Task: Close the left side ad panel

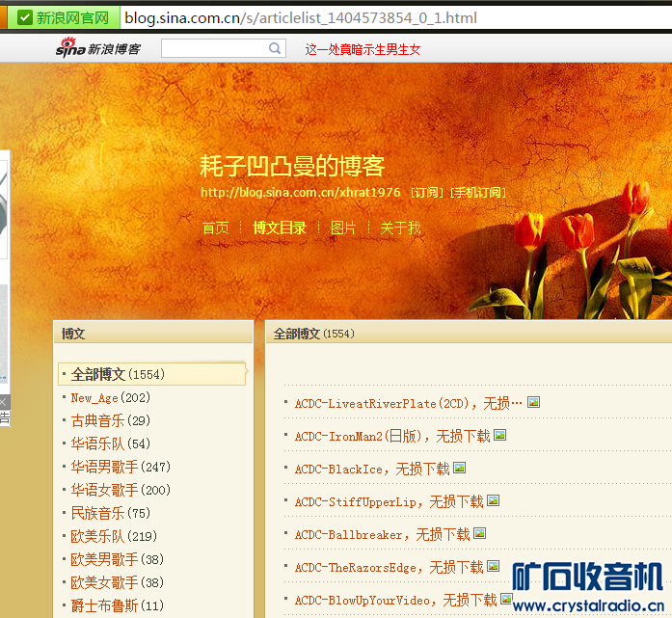Action: click(x=3, y=402)
